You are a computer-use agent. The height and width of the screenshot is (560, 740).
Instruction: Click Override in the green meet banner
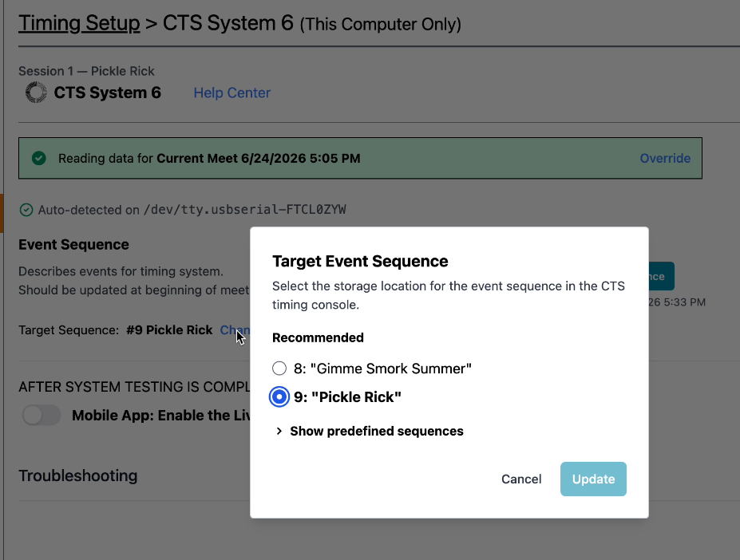pos(665,158)
